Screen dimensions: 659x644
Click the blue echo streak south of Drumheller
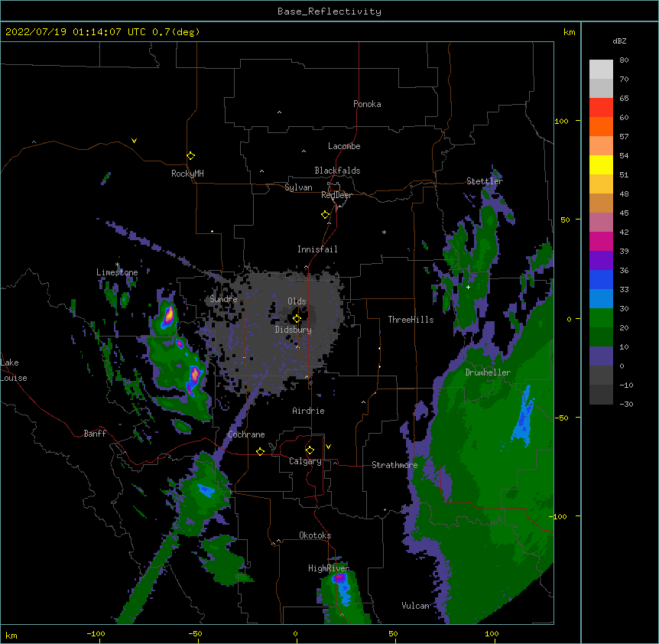pyautogui.click(x=522, y=418)
